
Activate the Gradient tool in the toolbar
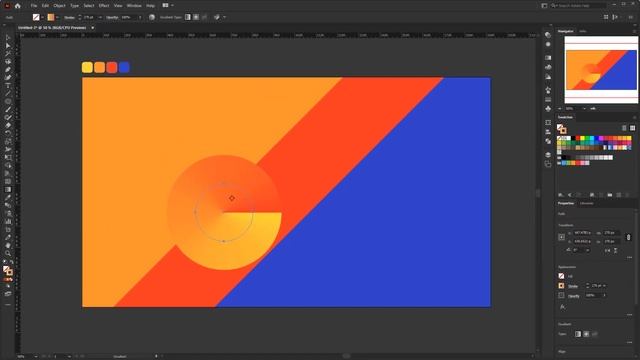[x=8, y=189]
